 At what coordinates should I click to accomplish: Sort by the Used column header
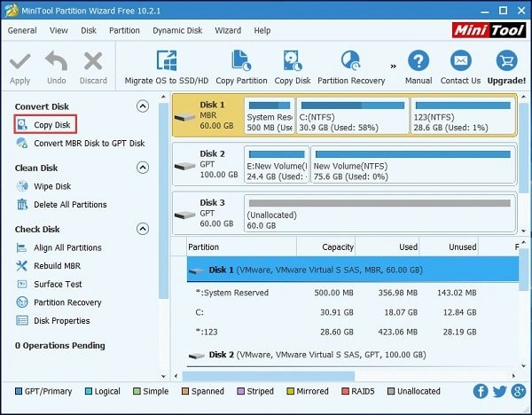[387, 247]
